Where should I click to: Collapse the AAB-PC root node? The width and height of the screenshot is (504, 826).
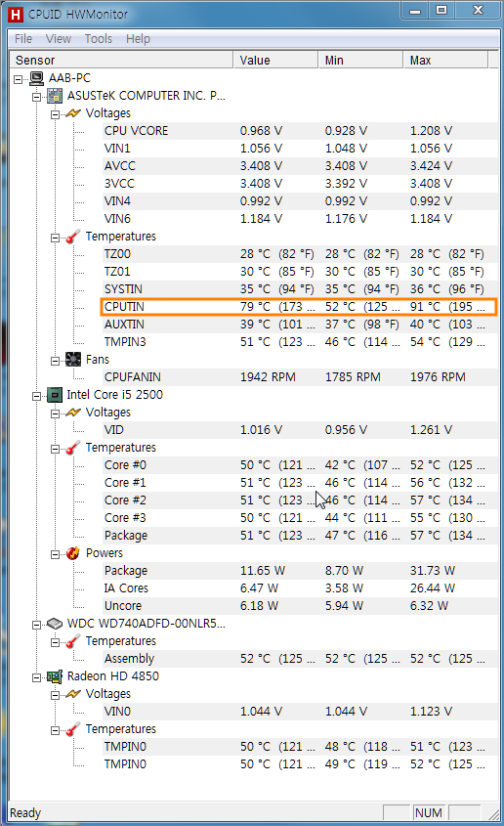coord(18,79)
